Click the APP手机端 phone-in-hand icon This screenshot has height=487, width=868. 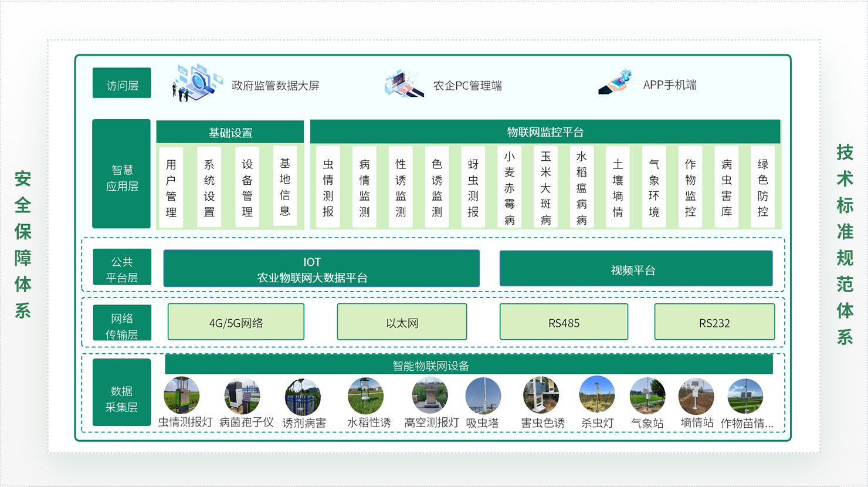[x=616, y=82]
